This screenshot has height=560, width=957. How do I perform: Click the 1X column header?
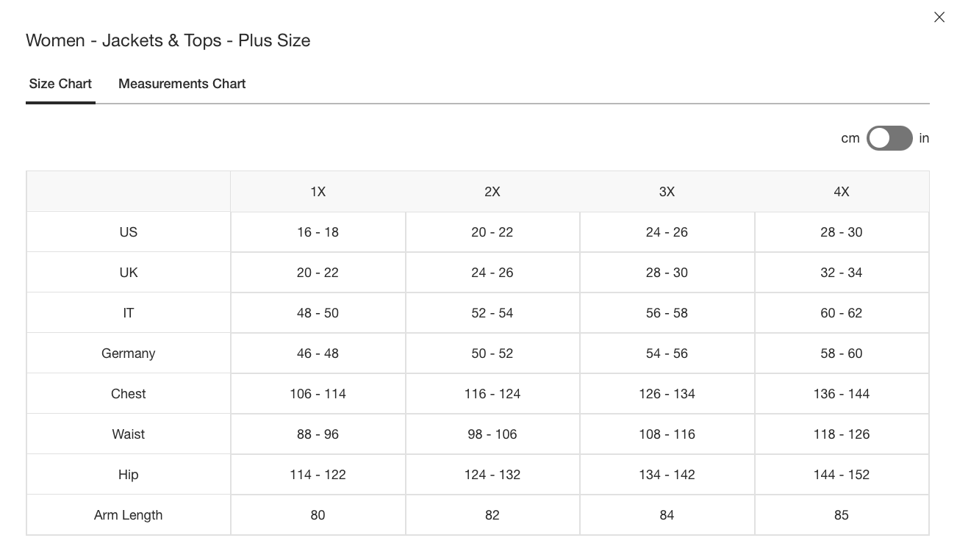tap(318, 192)
